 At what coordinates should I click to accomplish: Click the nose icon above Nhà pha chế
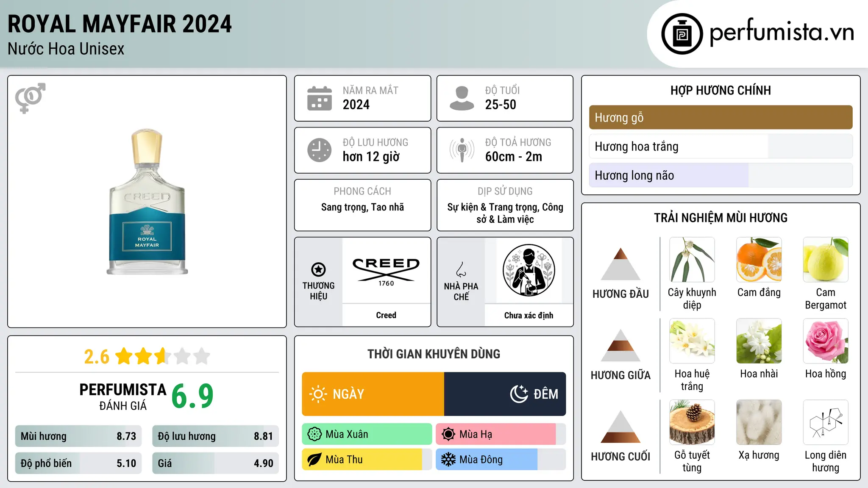coord(461,269)
